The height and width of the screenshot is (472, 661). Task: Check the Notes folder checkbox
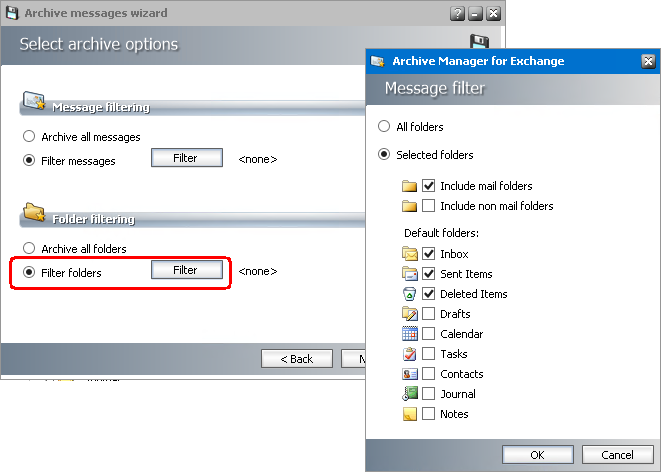click(x=428, y=413)
